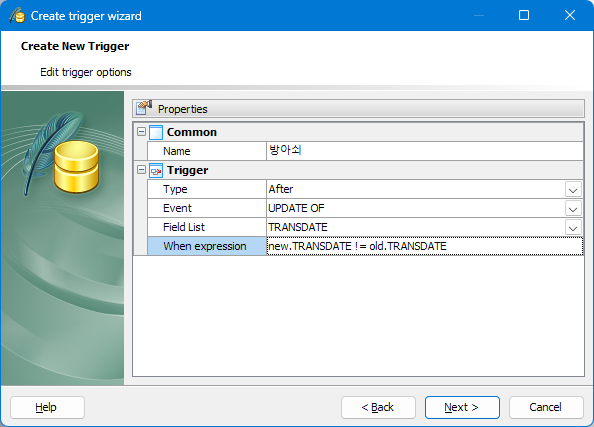
Task: Select the TRANSDATE field list value
Action: 298,227
